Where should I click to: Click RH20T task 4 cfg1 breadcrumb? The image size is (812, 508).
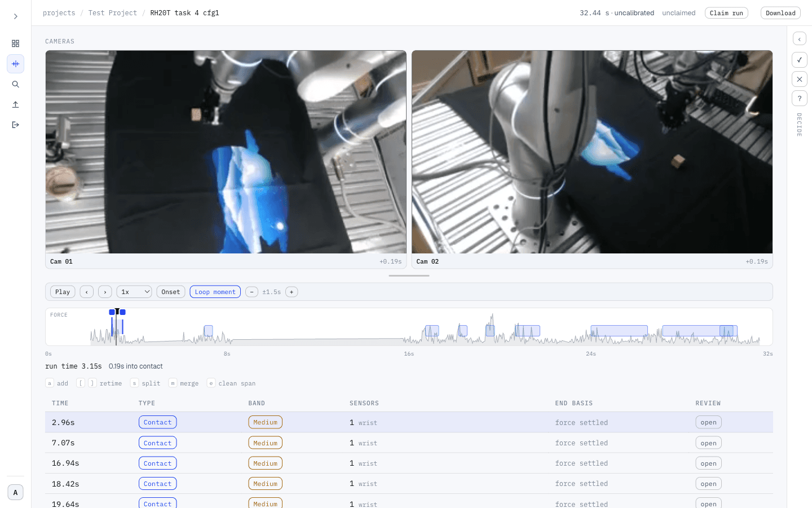click(x=184, y=13)
